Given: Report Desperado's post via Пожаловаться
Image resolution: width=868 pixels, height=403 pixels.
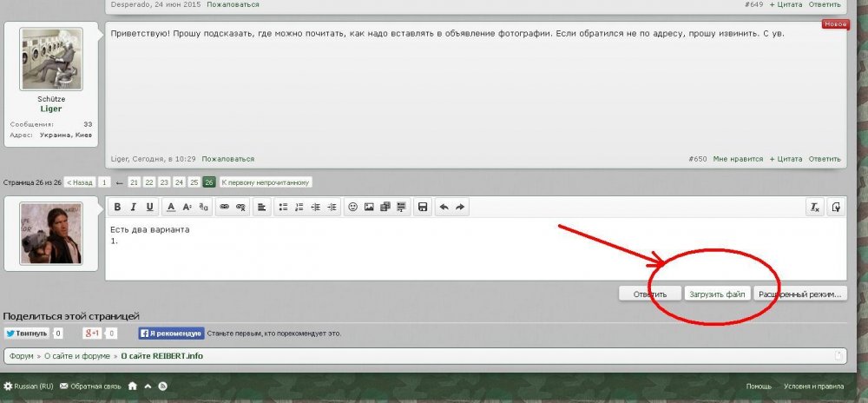Looking at the screenshot, I should pos(233,4).
